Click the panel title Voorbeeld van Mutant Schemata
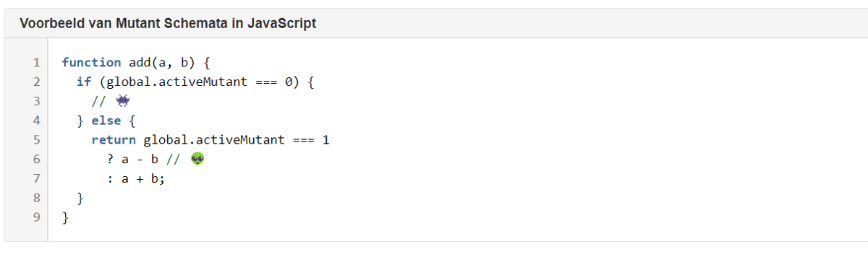 point(168,23)
